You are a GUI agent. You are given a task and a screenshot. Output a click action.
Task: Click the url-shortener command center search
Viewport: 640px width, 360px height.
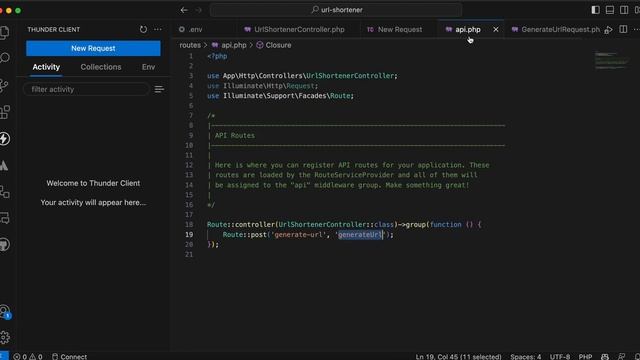tap(336, 10)
